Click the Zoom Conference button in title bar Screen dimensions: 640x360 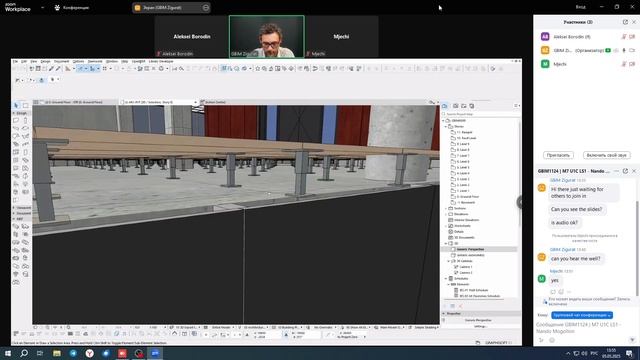[72, 7]
